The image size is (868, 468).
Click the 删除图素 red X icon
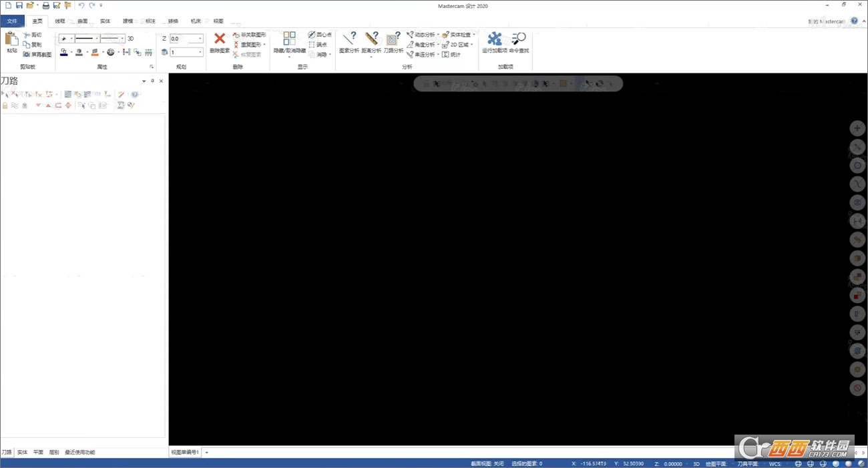pos(220,39)
